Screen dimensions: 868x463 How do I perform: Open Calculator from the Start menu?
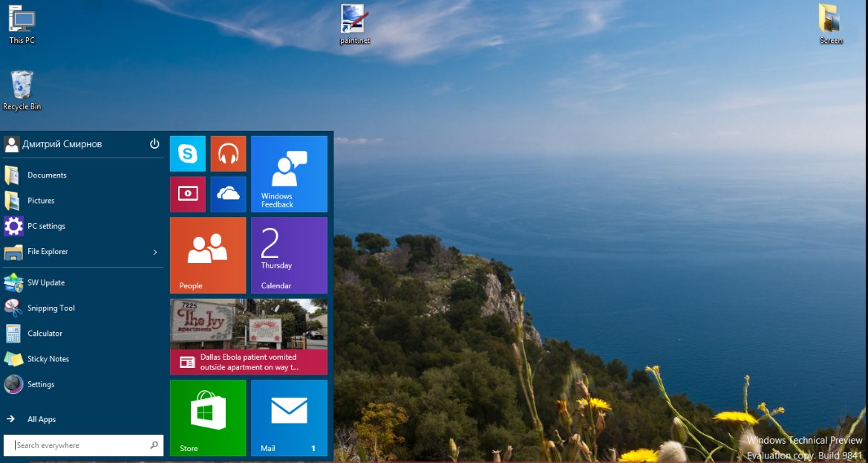pyautogui.click(x=45, y=334)
